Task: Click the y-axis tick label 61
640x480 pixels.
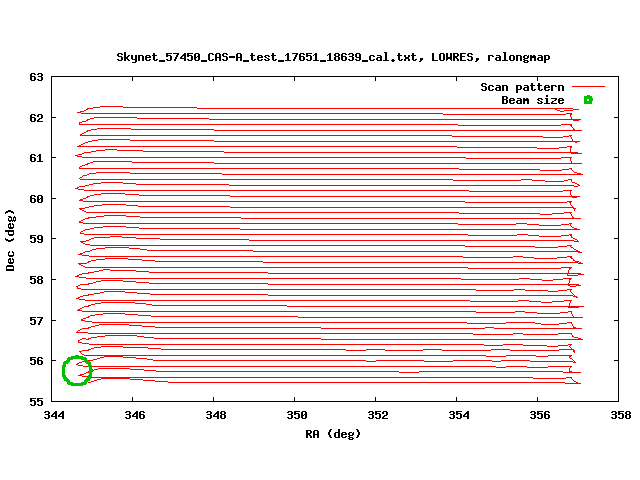Action: coord(36,158)
